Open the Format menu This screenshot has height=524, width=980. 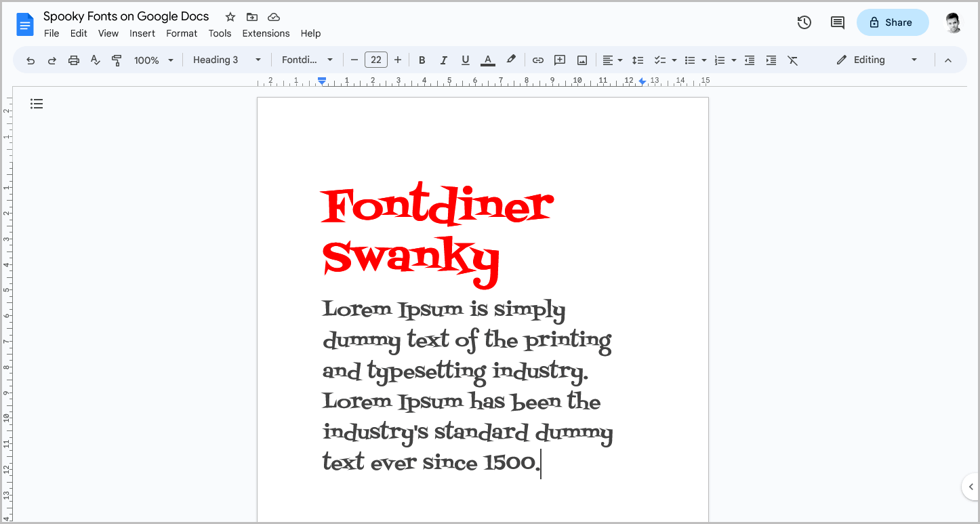[182, 33]
